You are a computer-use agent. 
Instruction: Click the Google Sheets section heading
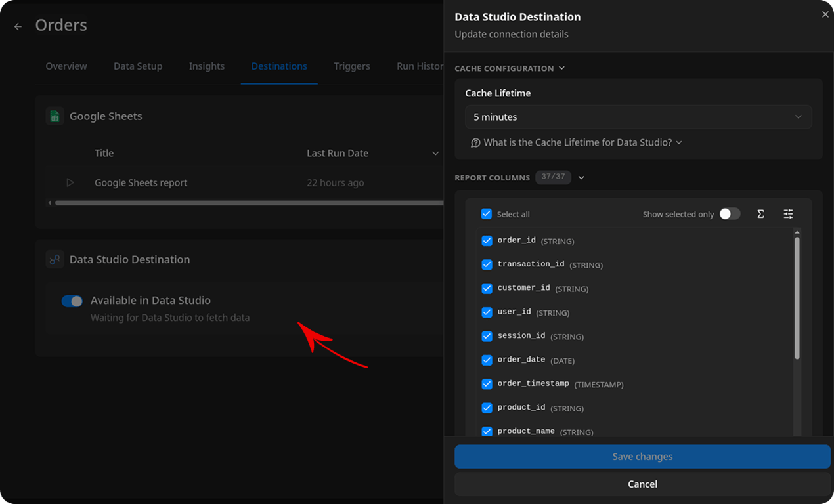click(106, 116)
